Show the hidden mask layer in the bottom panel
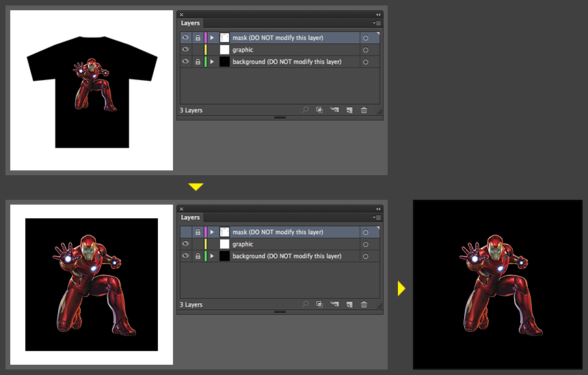Image resolution: width=588 pixels, height=375 pixels. pyautogui.click(x=185, y=232)
